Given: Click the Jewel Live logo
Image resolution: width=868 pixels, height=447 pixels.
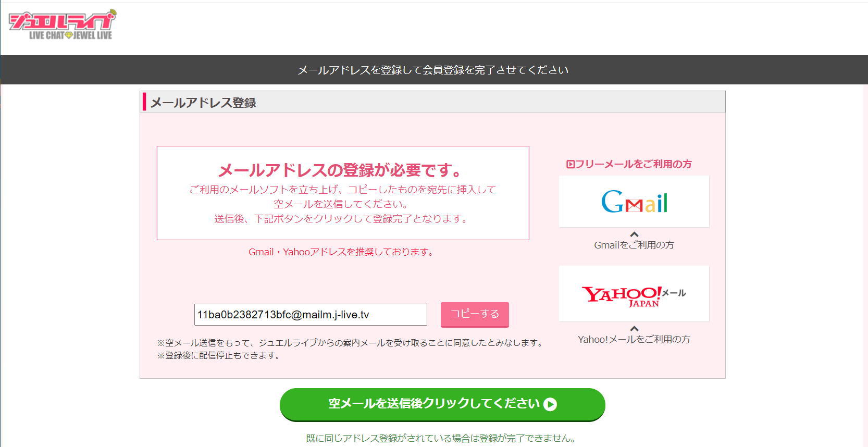Looking at the screenshot, I should (x=62, y=25).
